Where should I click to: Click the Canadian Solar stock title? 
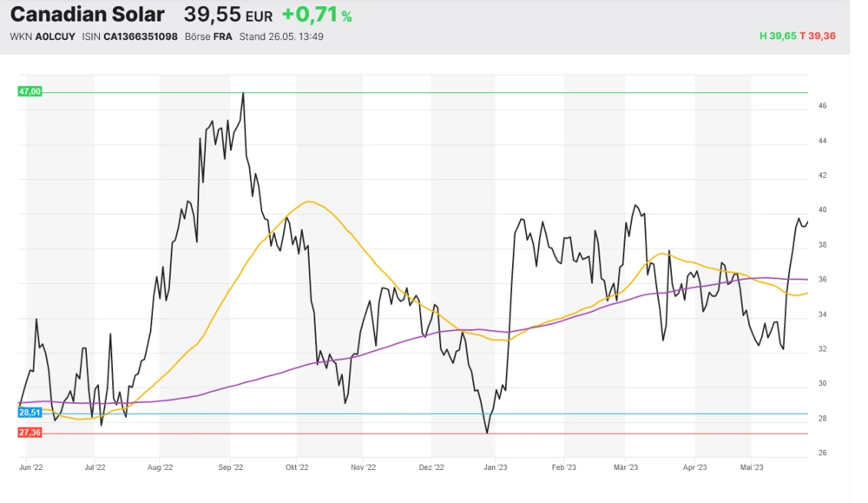point(87,15)
